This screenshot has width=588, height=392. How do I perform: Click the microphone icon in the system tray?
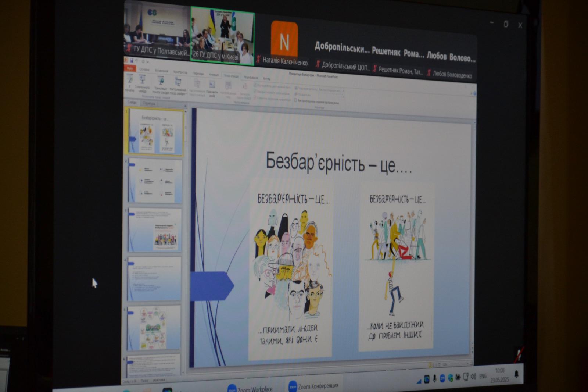click(434, 379)
